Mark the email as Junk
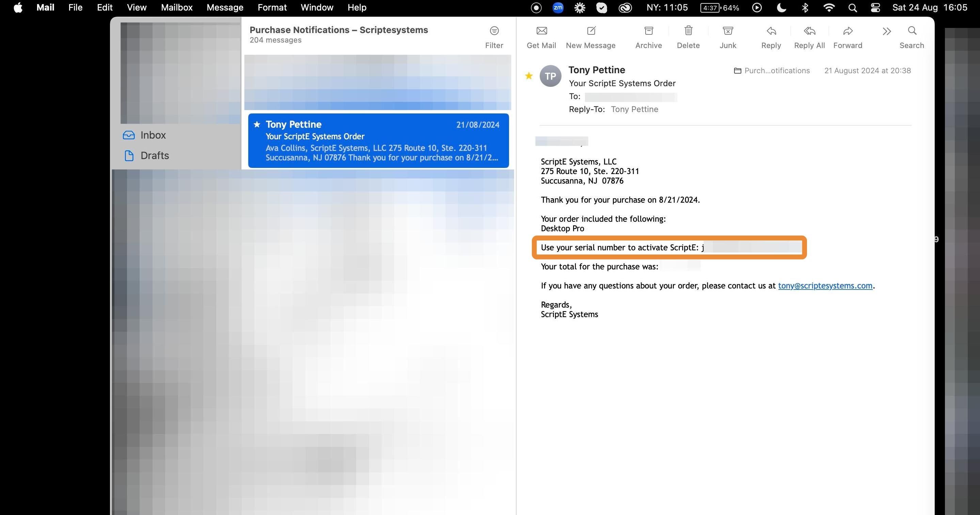This screenshot has width=980, height=515. pos(728,31)
